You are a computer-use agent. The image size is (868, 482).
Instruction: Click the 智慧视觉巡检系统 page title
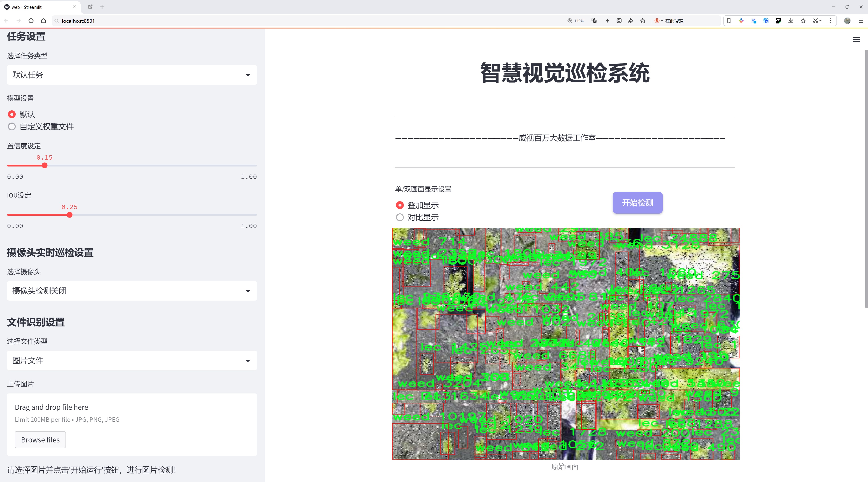click(x=565, y=73)
